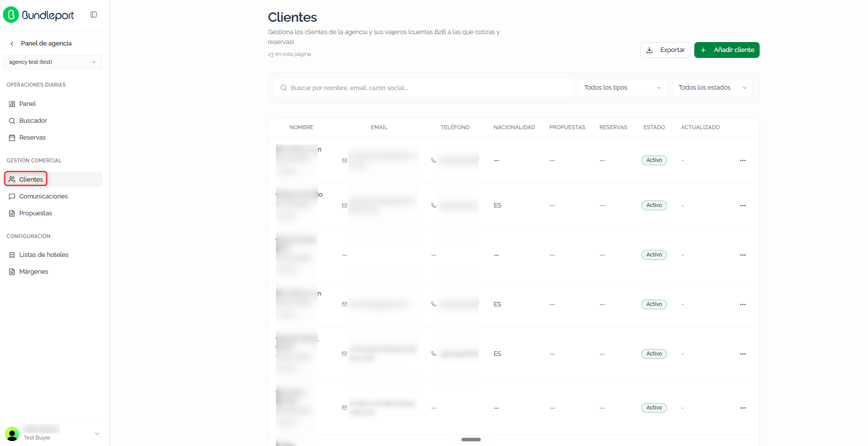The width and height of the screenshot is (868, 446).
Task: Click the Activo badge in the first client row
Action: click(654, 160)
